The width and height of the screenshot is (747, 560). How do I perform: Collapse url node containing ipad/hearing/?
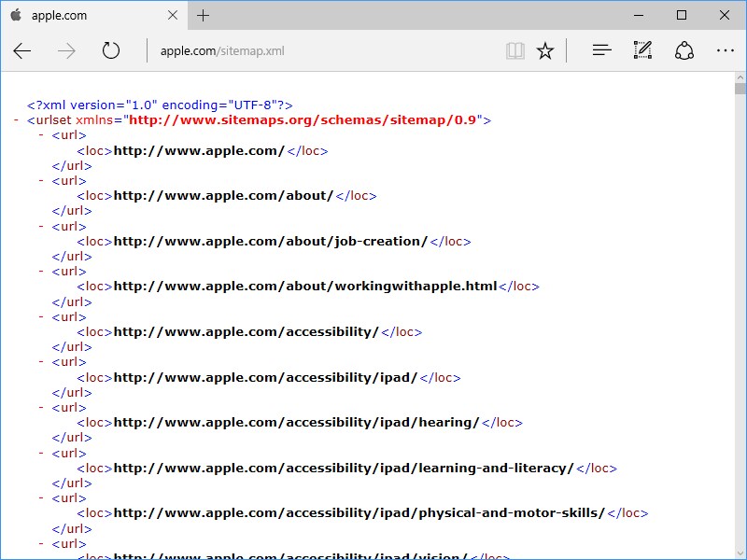(x=41, y=408)
